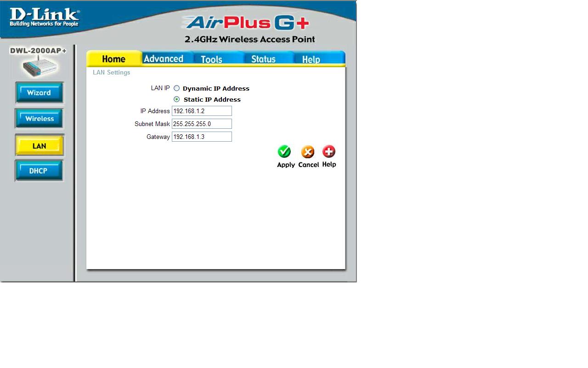The width and height of the screenshot is (588, 368).
Task: Open the Help tab
Action: tap(311, 59)
